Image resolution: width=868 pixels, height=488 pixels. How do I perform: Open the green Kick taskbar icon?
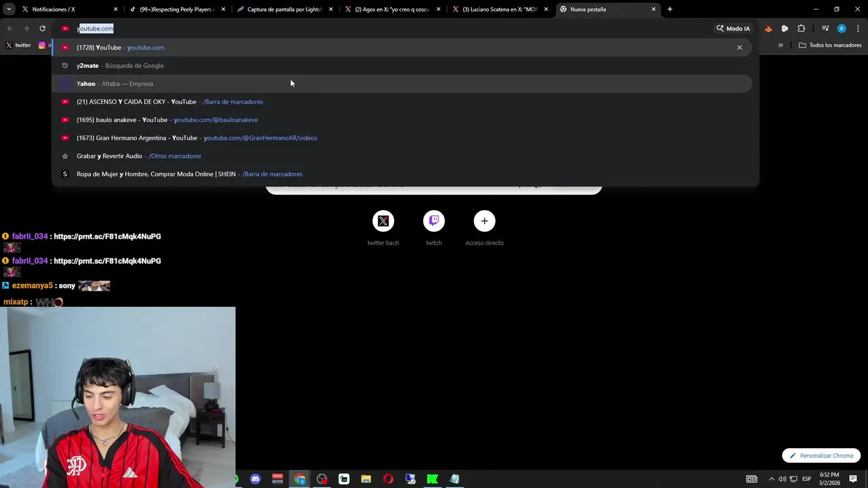coord(432,479)
